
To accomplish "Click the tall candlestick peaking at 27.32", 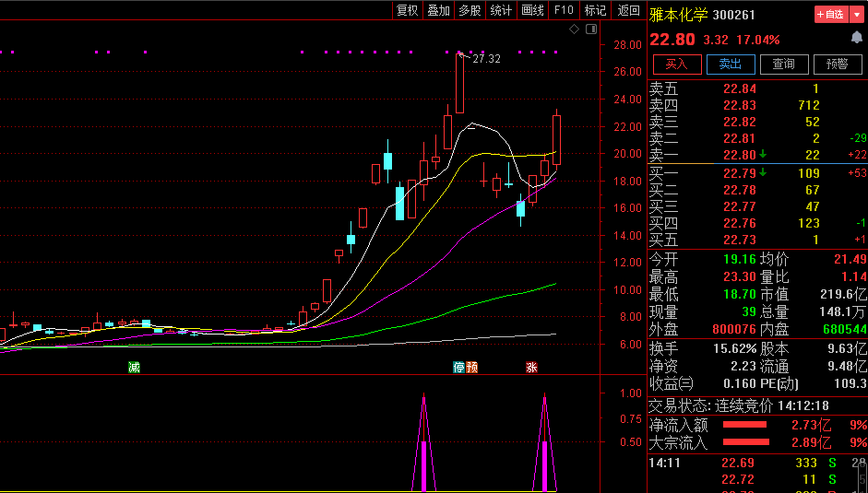I will click(x=459, y=83).
